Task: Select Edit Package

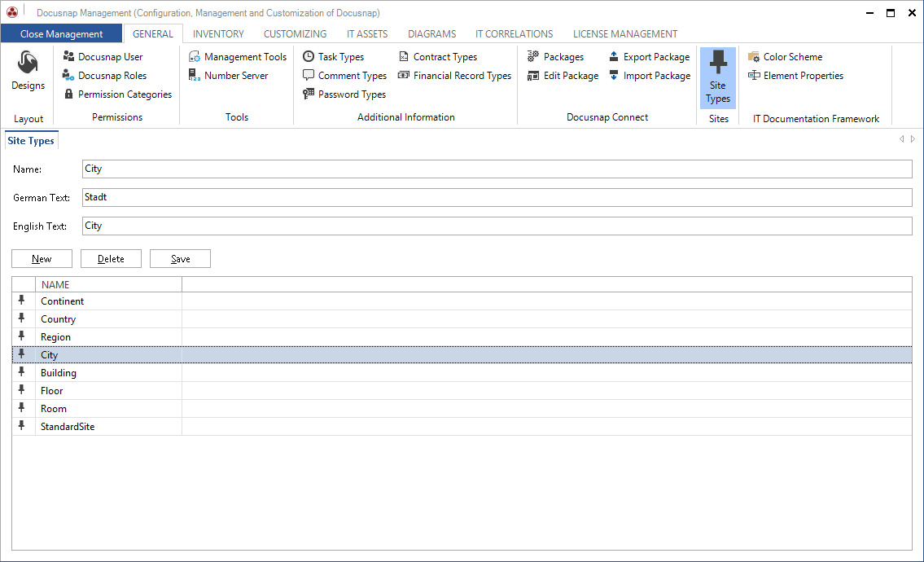Action: [x=563, y=76]
